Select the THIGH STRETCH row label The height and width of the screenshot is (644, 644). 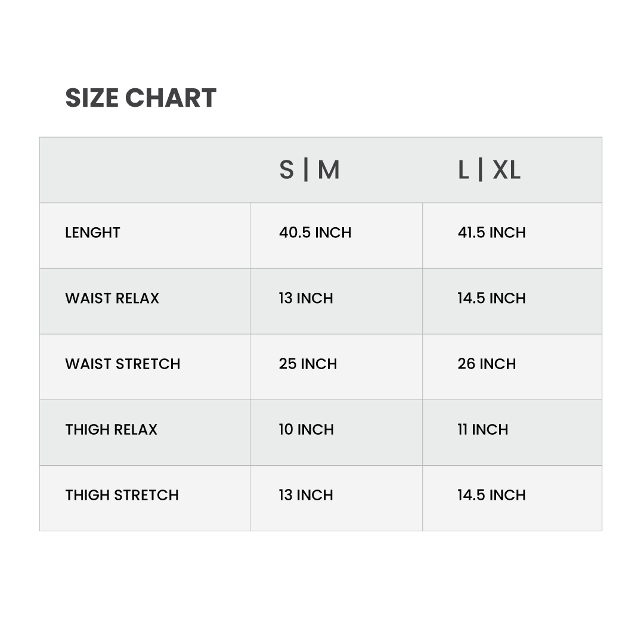click(x=122, y=496)
